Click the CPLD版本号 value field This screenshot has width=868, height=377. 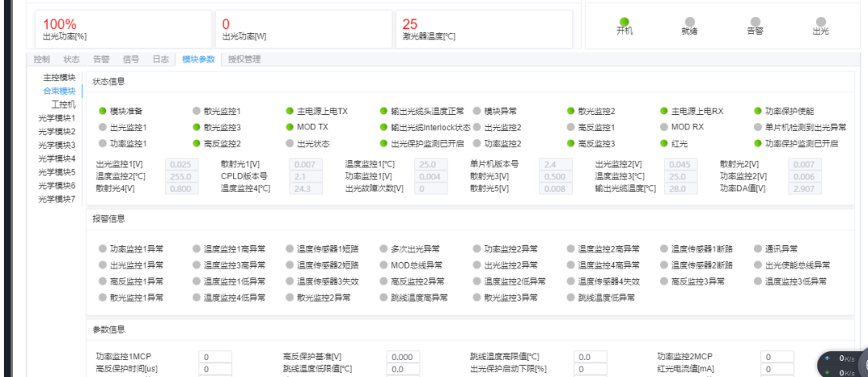tap(306, 177)
